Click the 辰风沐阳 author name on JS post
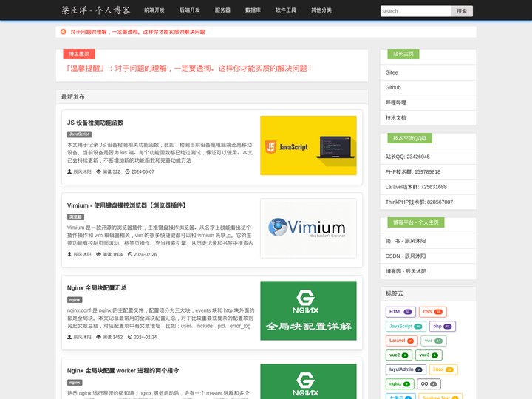Image resolution: width=532 pixels, height=399 pixels. pos(83,171)
